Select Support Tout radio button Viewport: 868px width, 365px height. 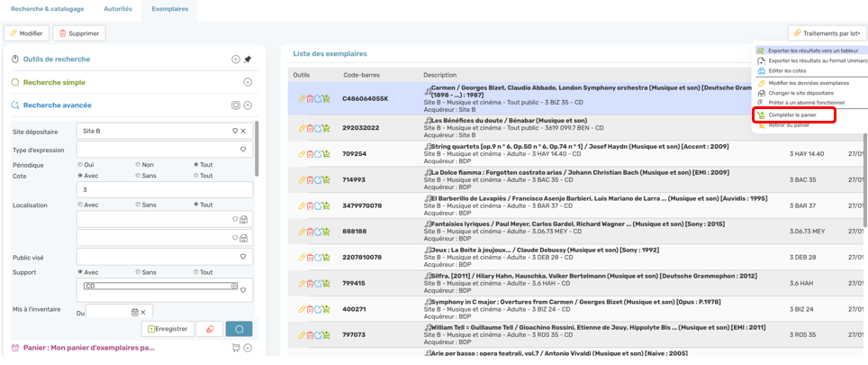[x=196, y=272]
